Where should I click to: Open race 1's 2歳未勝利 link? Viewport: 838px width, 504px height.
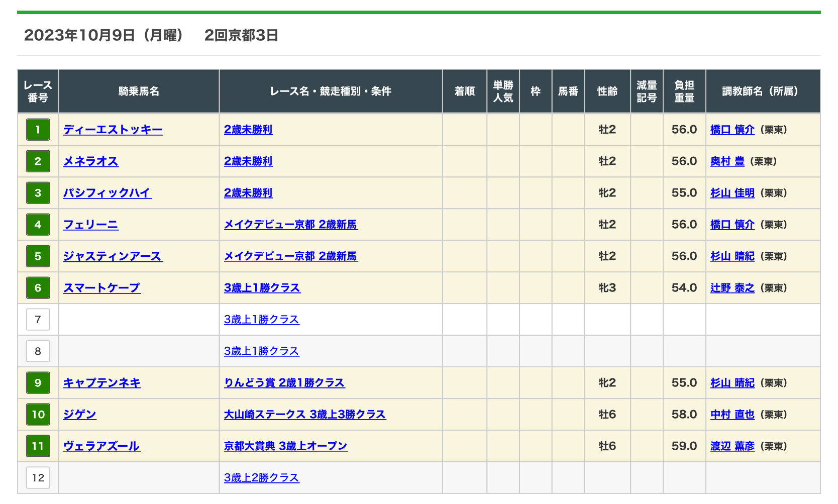click(248, 130)
